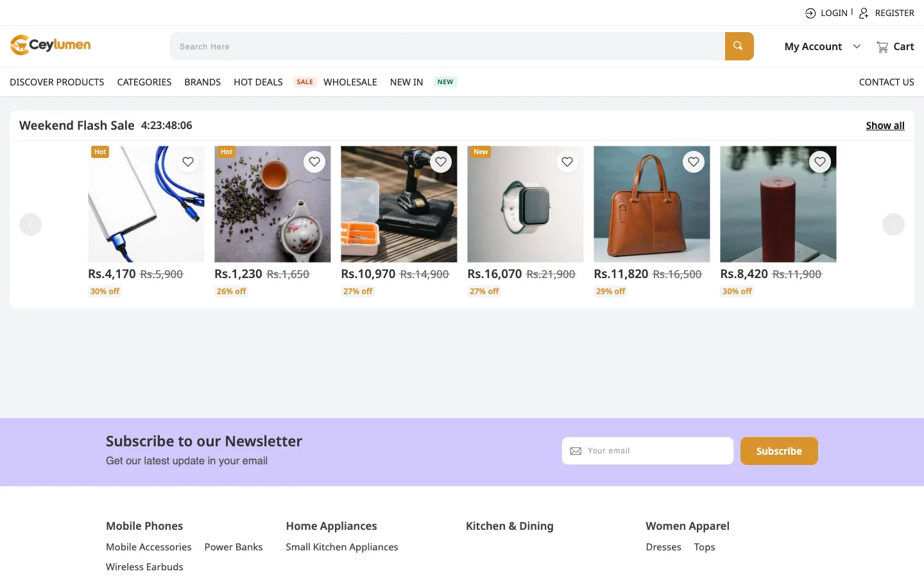Open Tops footer link
Image resolution: width=924 pixels, height=578 pixels.
[705, 547]
